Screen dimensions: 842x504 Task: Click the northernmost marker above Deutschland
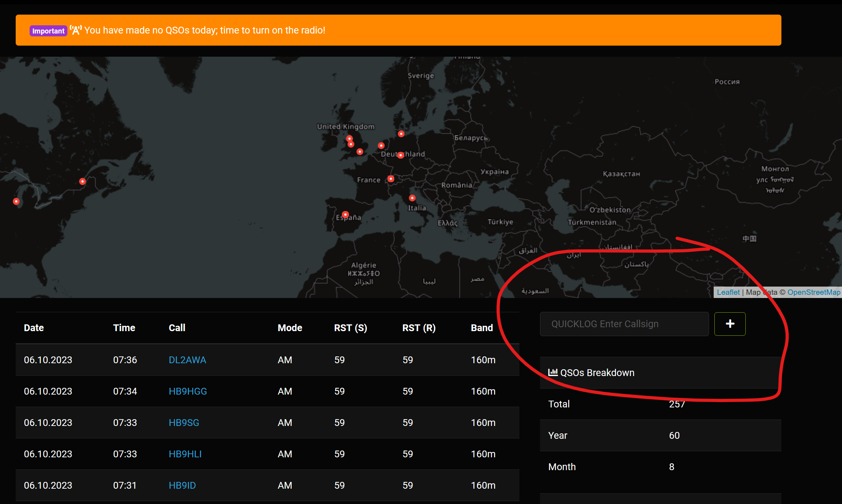tap(401, 134)
